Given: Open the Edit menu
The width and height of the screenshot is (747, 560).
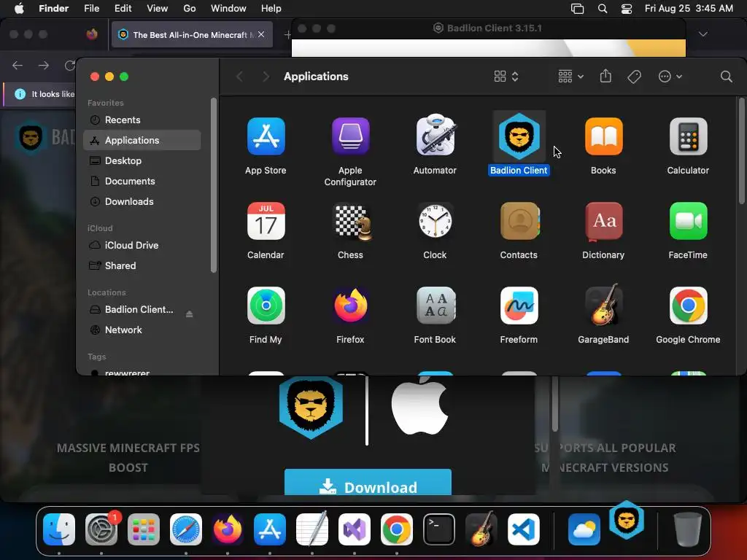Looking at the screenshot, I should tap(123, 9).
